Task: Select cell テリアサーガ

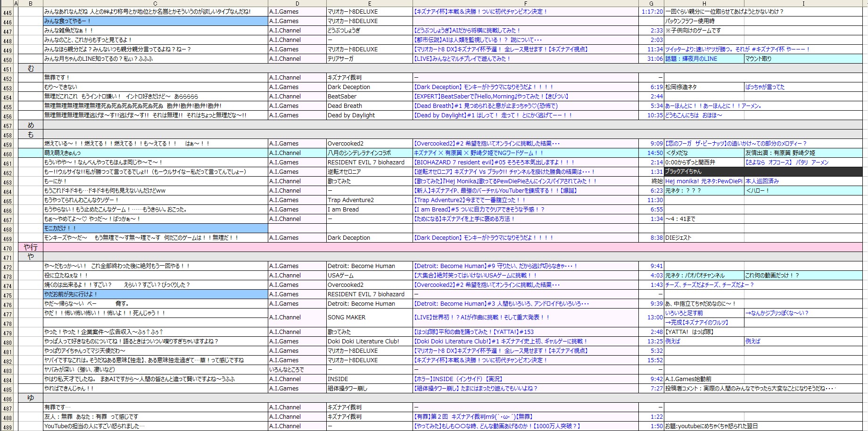Action: pos(369,59)
